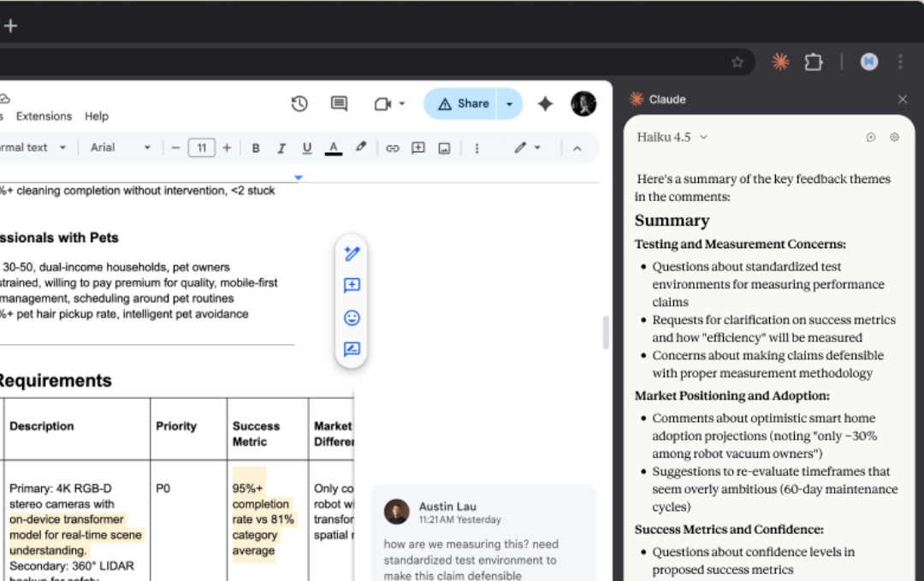The width and height of the screenshot is (924, 581).
Task: Open the Claude extension icon in browser toolbar
Action: (780, 62)
